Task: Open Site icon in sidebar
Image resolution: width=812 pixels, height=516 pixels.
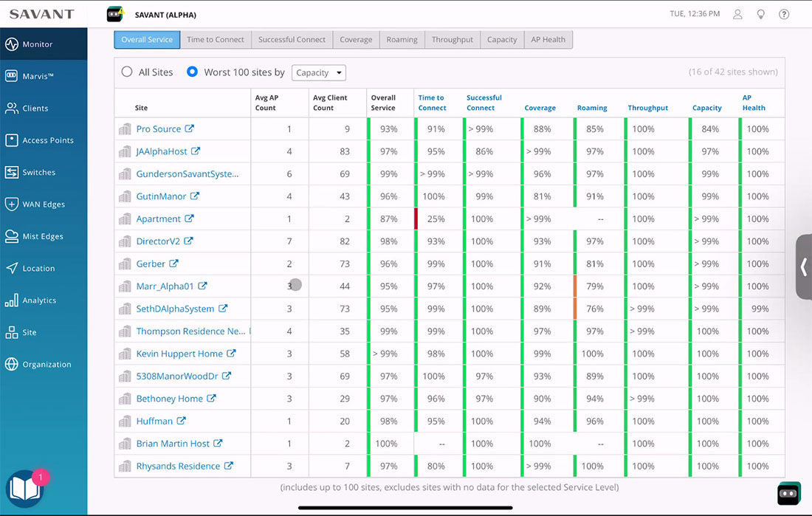Action: coord(11,332)
